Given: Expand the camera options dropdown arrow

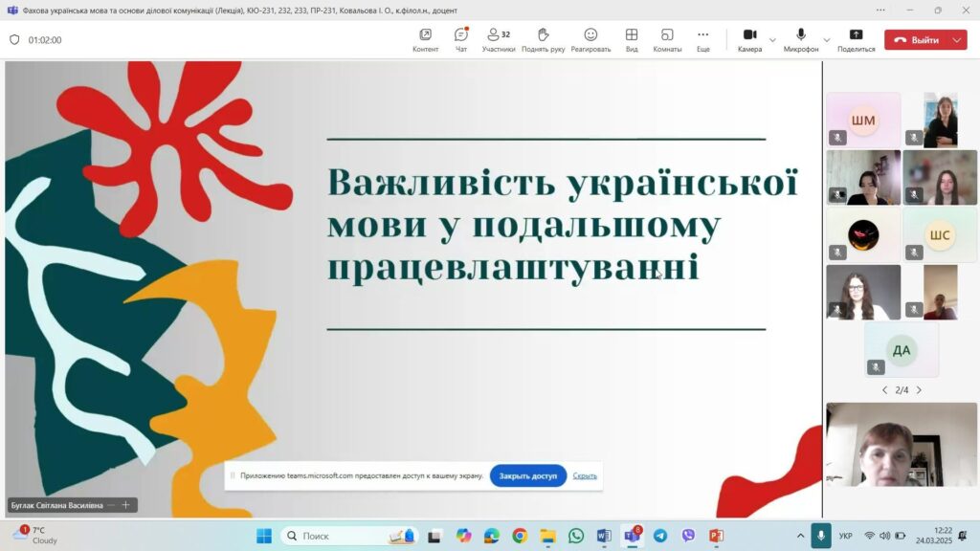Looking at the screenshot, I should (x=772, y=40).
